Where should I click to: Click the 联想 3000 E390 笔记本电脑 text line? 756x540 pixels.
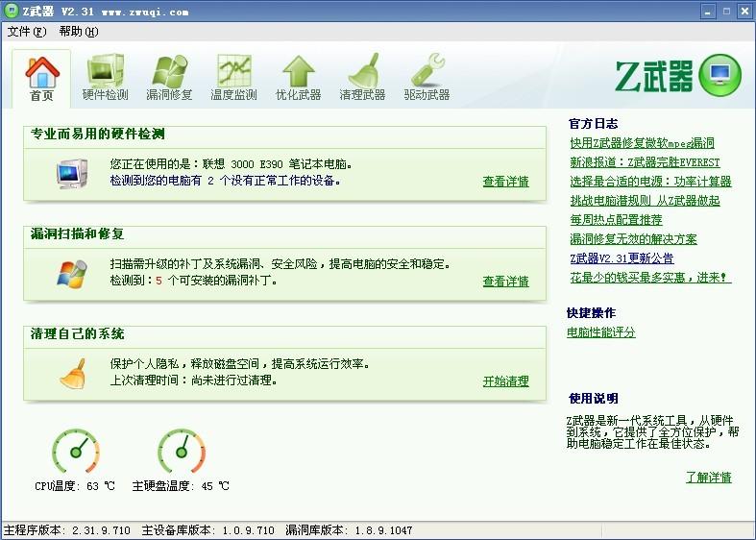click(x=232, y=164)
